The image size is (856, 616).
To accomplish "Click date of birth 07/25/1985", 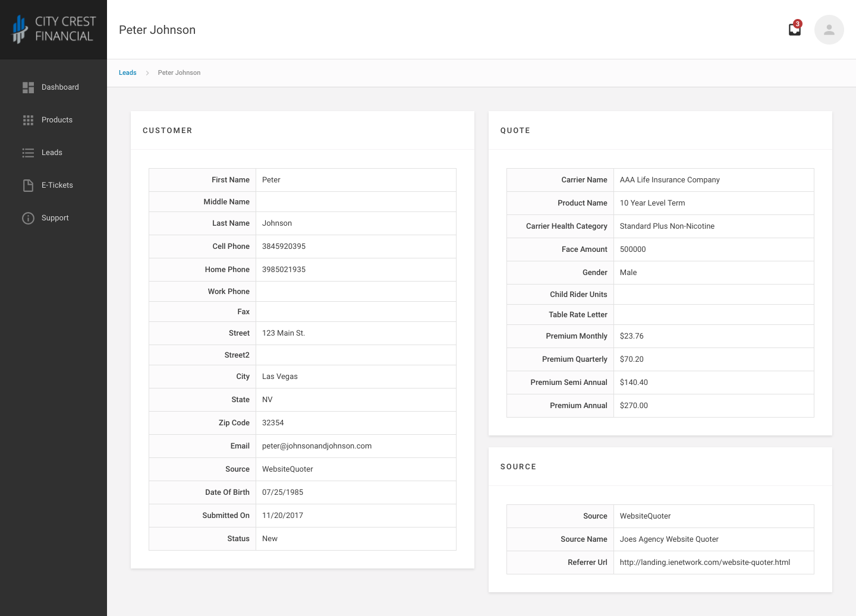I will [x=283, y=492].
